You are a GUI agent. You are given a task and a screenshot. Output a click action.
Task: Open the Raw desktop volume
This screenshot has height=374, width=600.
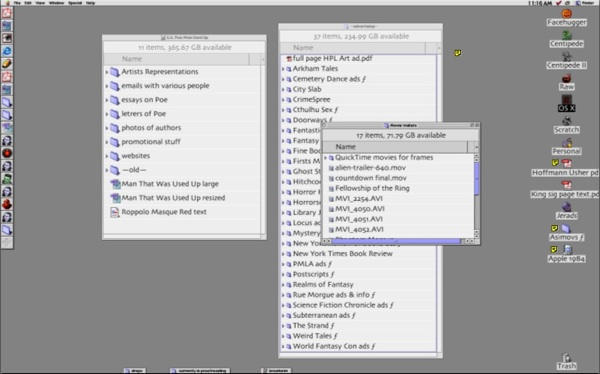[566, 78]
